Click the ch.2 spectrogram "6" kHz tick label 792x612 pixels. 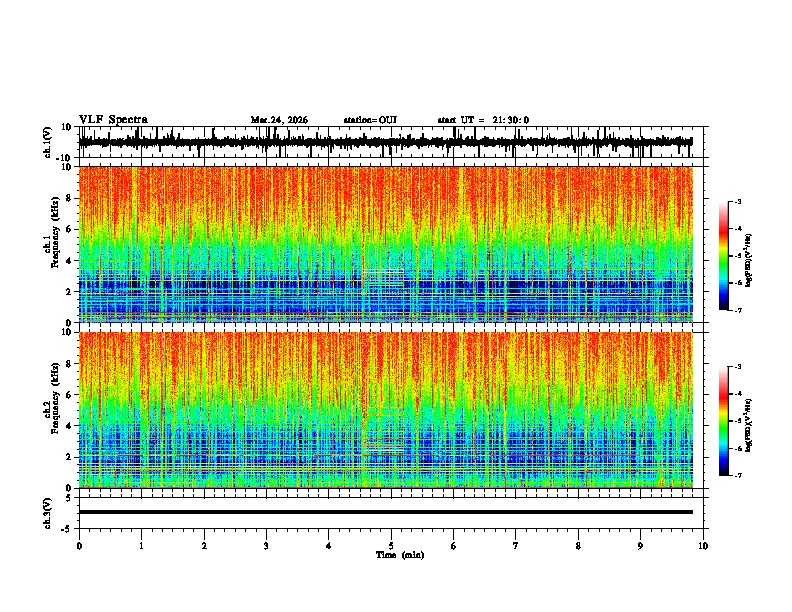click(x=69, y=395)
